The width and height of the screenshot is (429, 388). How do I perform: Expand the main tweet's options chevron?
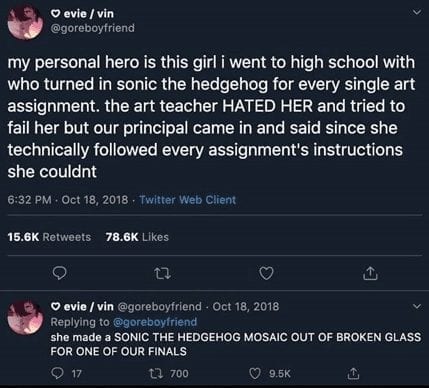point(416,13)
